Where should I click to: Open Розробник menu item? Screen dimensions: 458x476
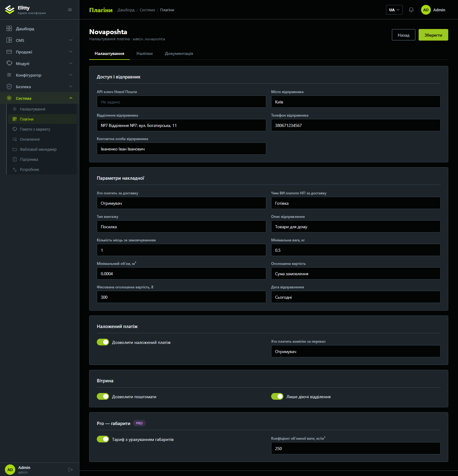click(42, 169)
